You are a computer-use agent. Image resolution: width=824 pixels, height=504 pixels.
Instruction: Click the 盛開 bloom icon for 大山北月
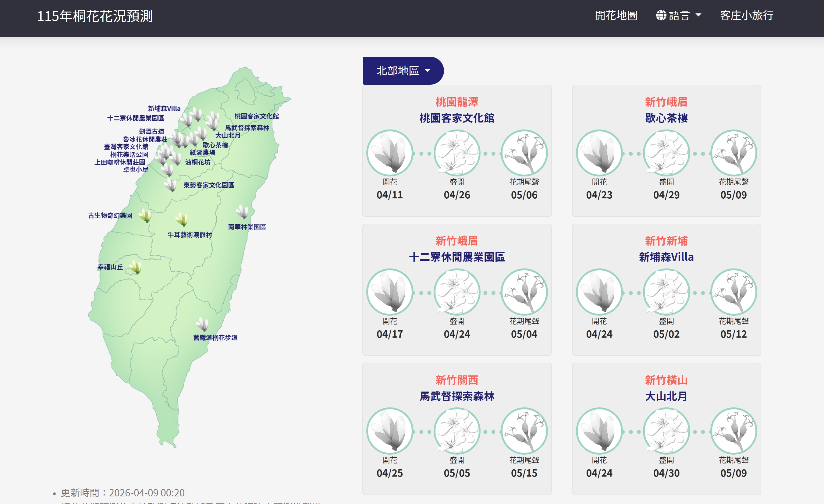666,431
